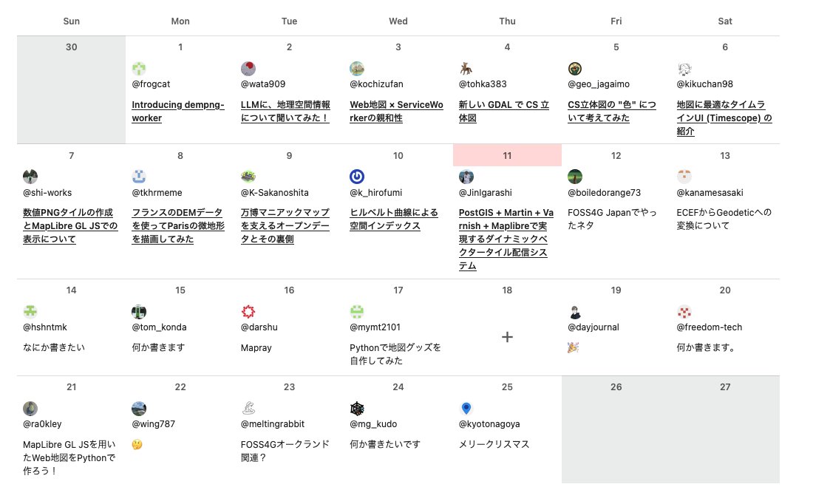This screenshot has height=504, width=830.
Task: Click 'FOSS4Gオークランド関連？' text
Action: (285, 451)
